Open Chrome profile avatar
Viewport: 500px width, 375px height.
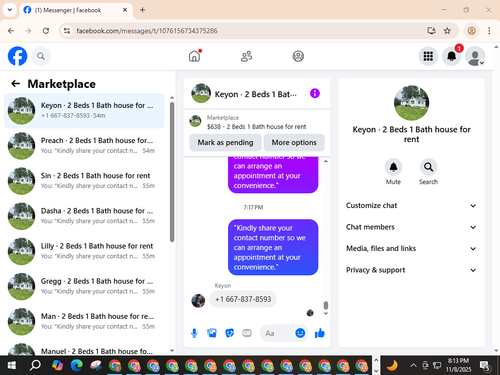point(472,31)
